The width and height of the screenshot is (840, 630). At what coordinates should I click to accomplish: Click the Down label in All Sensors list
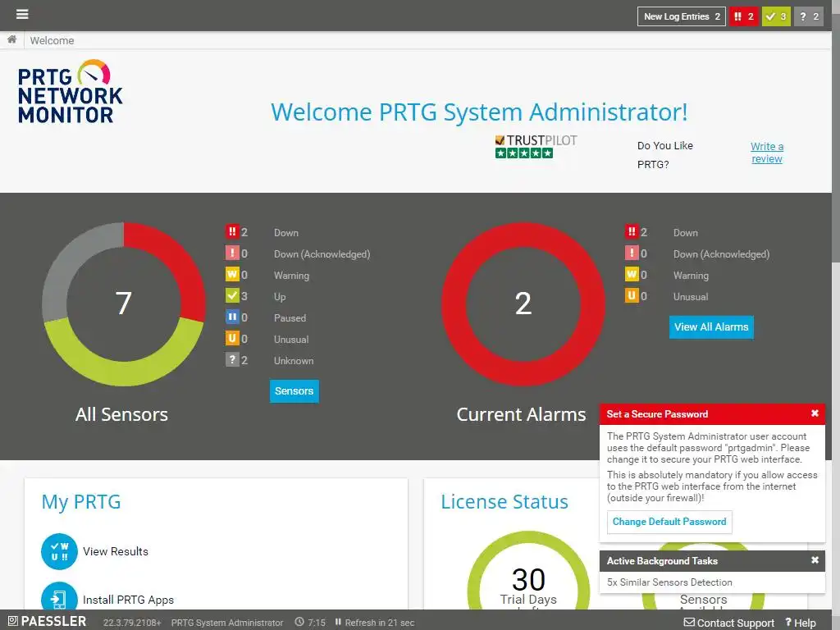click(286, 232)
